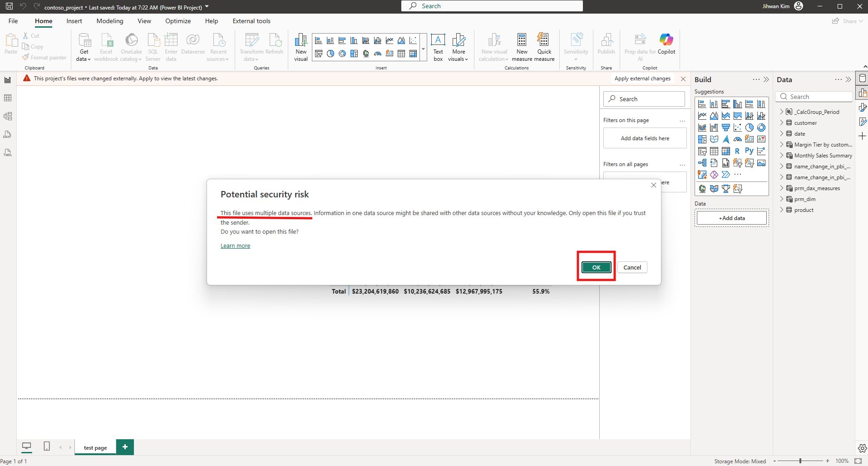Open the test page tab

[95, 447]
